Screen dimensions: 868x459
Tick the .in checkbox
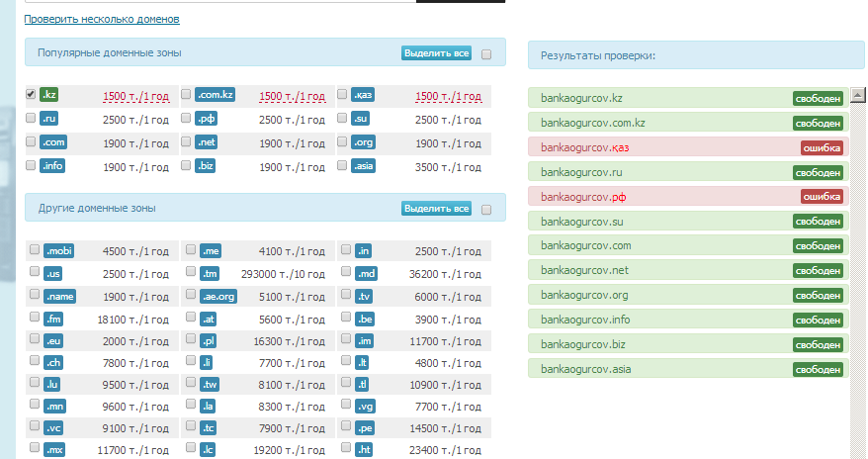tap(346, 249)
